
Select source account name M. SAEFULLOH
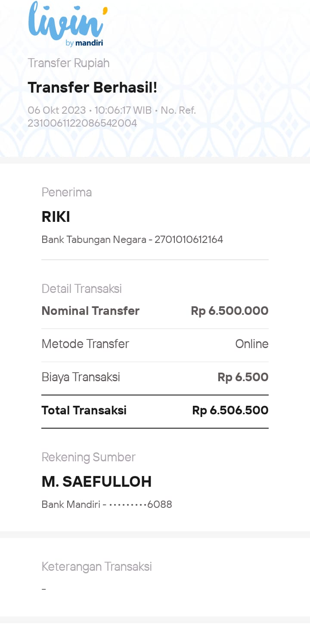(x=96, y=482)
